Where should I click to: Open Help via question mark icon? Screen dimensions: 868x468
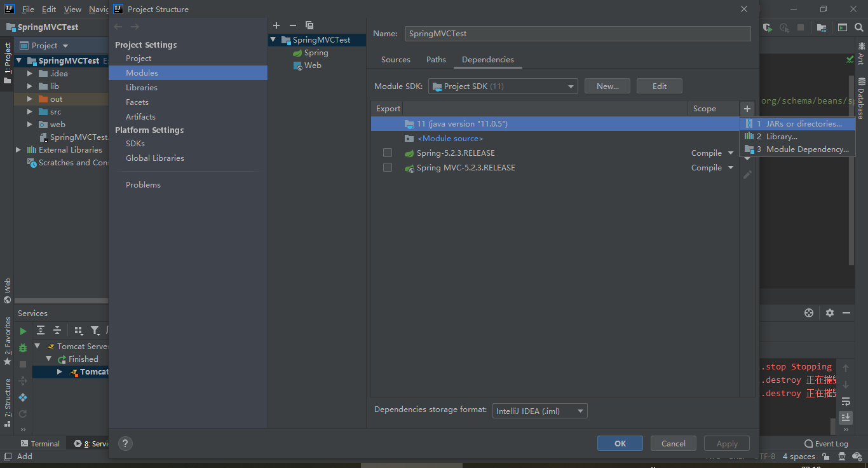pos(125,443)
